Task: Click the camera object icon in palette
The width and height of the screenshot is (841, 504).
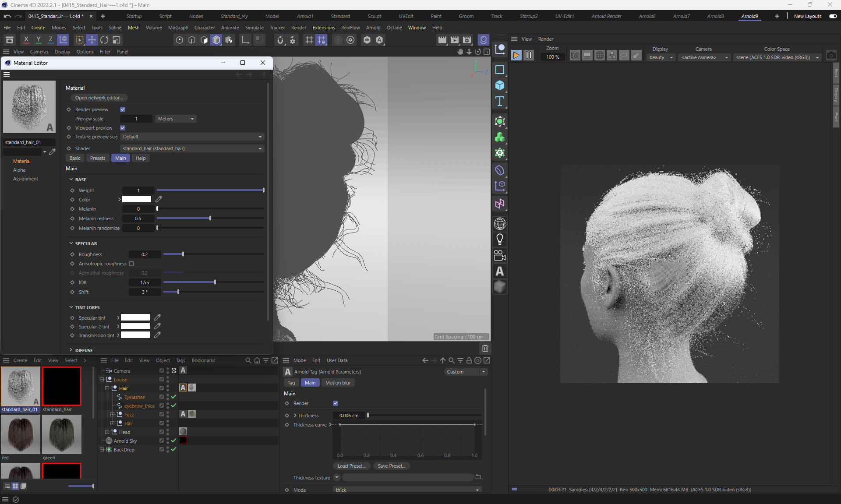Action: pyautogui.click(x=500, y=255)
